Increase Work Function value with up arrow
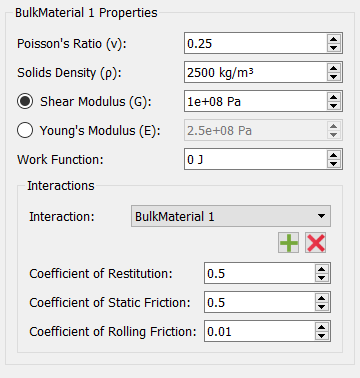Image resolution: width=360 pixels, height=378 pixels. click(x=333, y=155)
